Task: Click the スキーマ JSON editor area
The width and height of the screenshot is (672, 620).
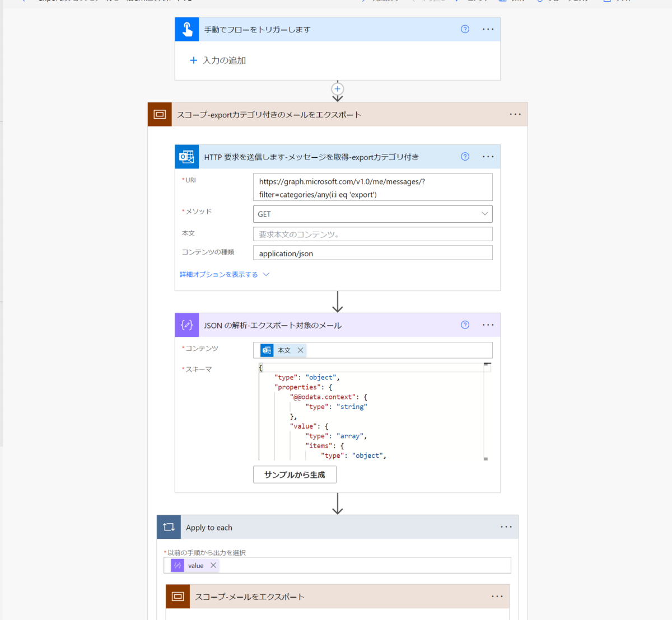Action: [371, 412]
